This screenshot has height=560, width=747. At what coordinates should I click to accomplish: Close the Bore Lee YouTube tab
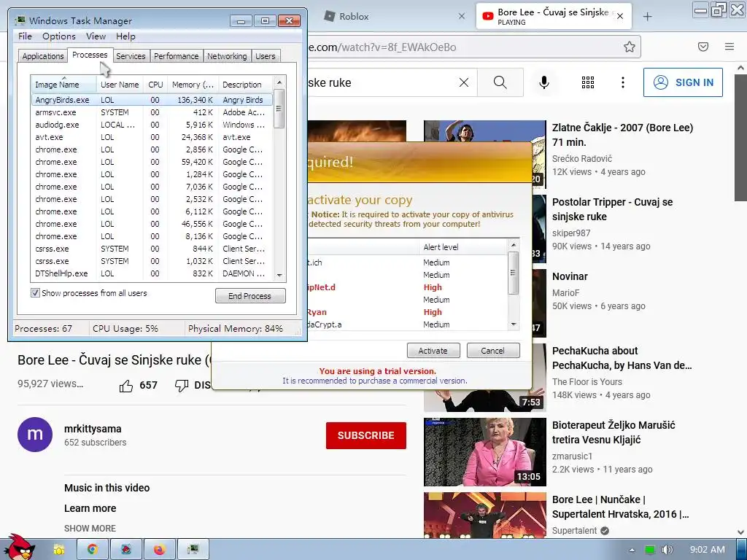[620, 17]
